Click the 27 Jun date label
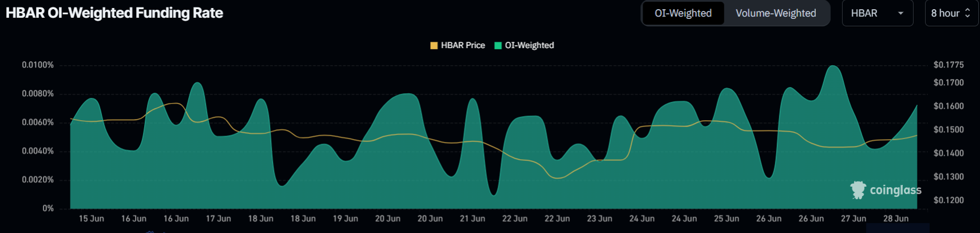 pos(854,219)
